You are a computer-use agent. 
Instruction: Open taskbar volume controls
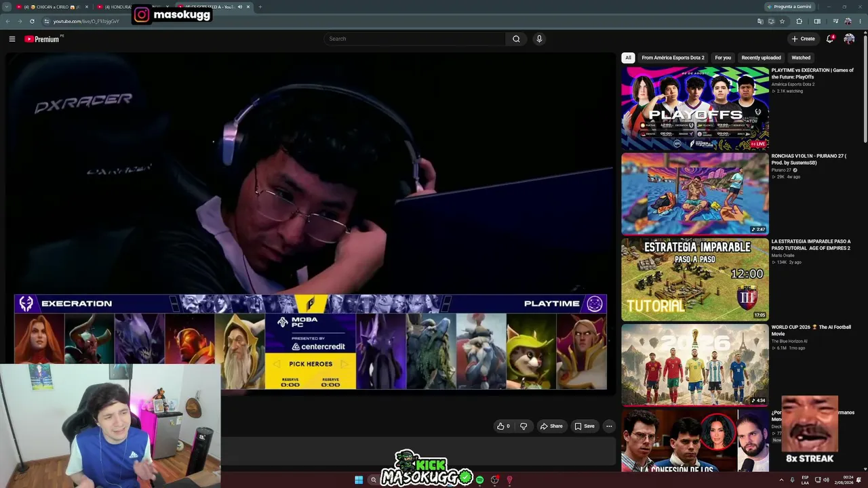[x=826, y=480]
